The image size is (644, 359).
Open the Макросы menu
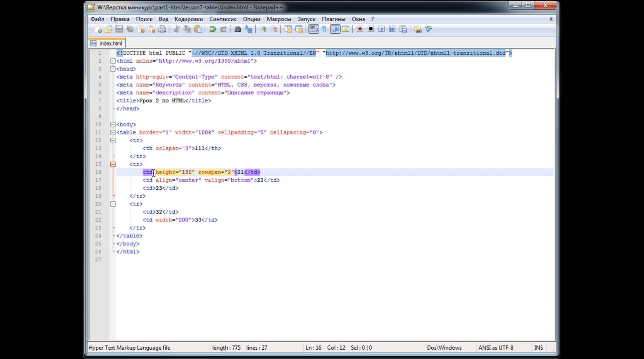279,19
